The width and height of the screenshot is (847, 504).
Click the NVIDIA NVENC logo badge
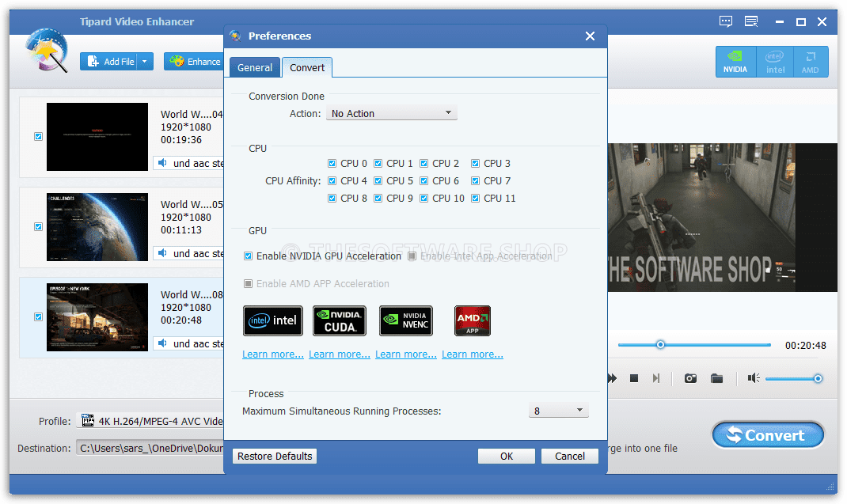point(405,321)
